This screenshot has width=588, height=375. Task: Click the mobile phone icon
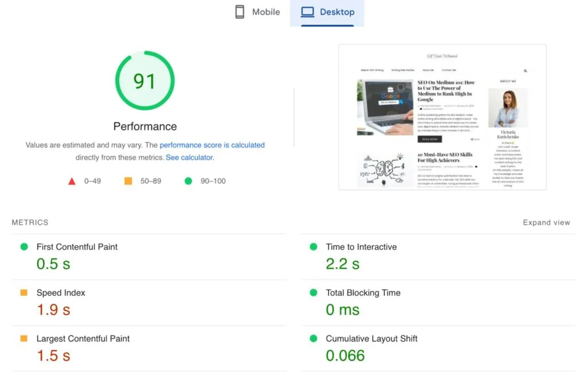coord(239,11)
